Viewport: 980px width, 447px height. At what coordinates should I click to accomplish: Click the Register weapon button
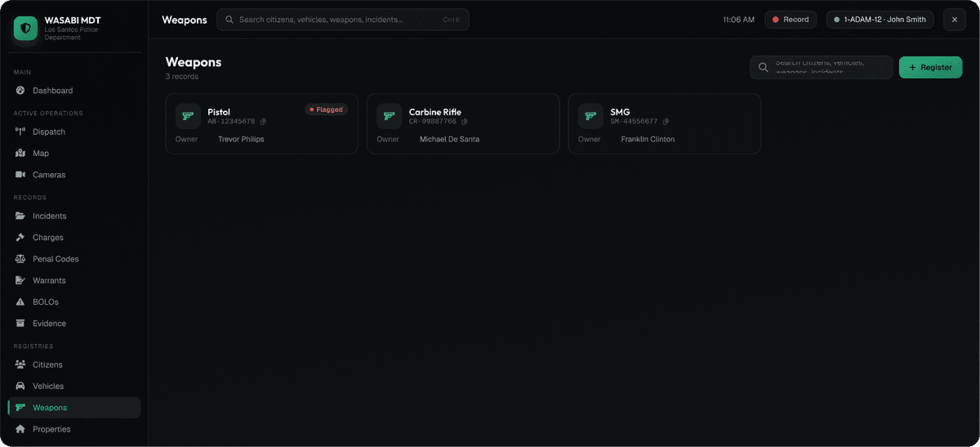pos(930,67)
